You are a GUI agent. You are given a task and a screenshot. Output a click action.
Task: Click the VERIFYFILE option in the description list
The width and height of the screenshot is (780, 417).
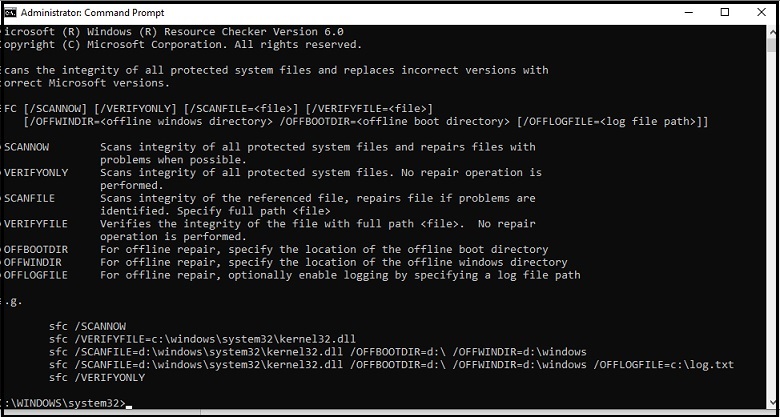[x=36, y=224]
